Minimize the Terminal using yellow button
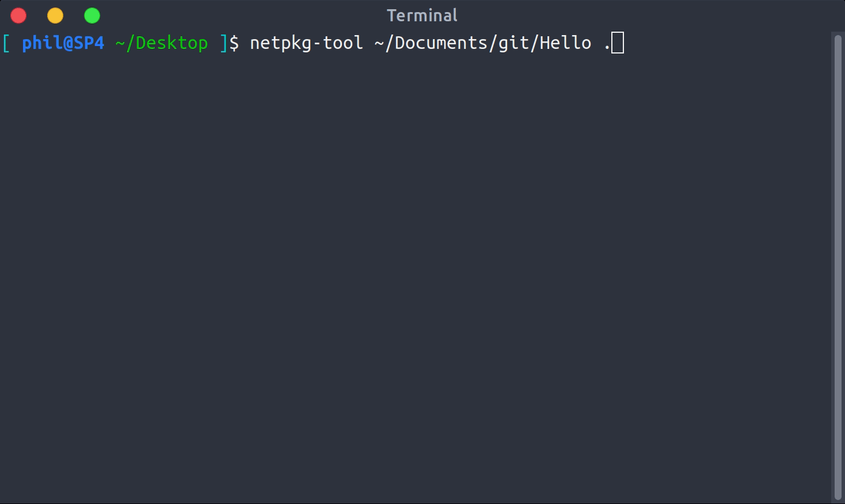The image size is (845, 504). pos(55,16)
